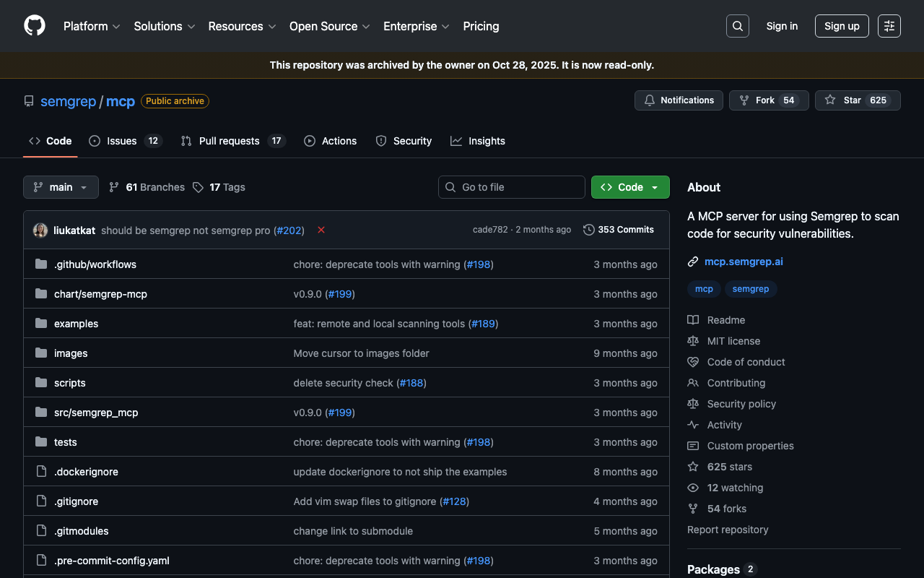924x578 pixels.
Task: Open commit history via 353 Commits
Action: [618, 230]
